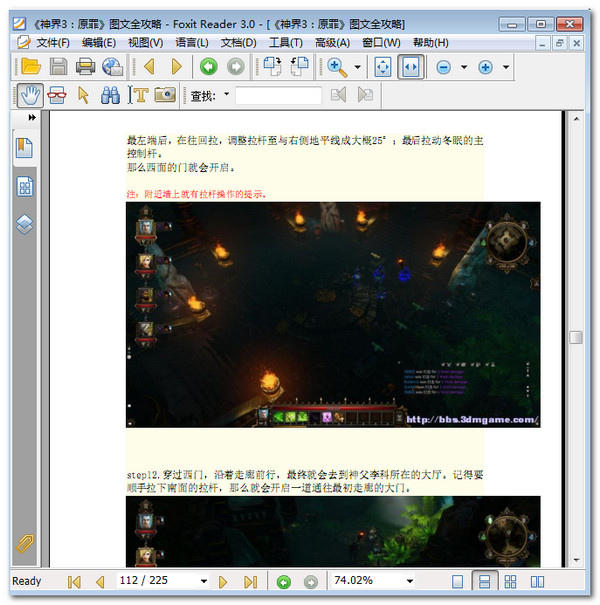Screen dimensions: 600x605
Task: Click find next icon next to search box
Action: [365, 95]
